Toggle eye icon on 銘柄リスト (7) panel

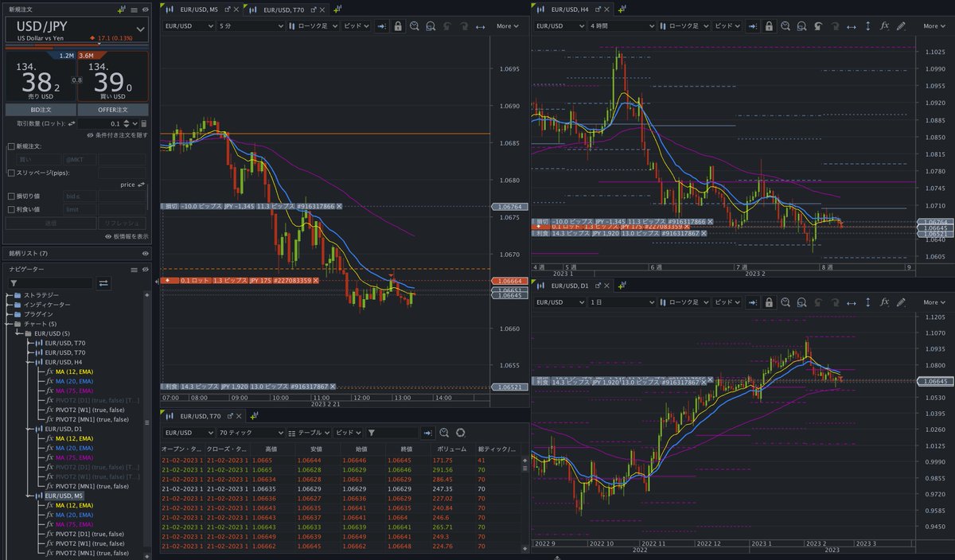coord(145,253)
